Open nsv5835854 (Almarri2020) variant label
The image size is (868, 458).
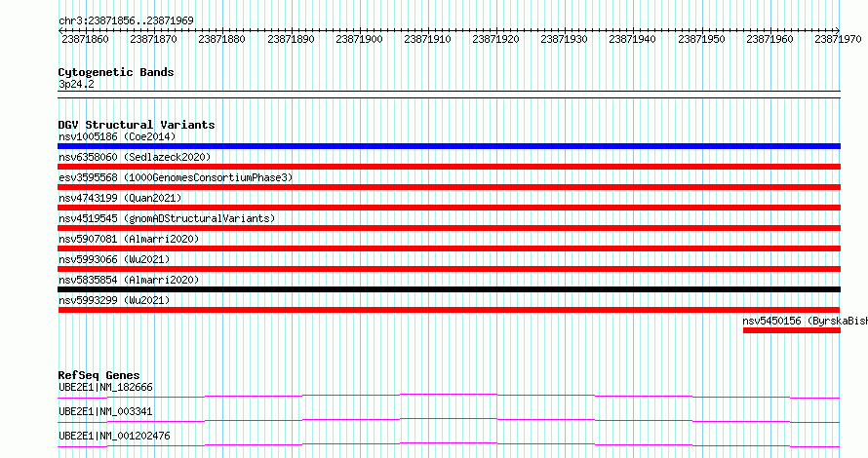tap(129, 280)
